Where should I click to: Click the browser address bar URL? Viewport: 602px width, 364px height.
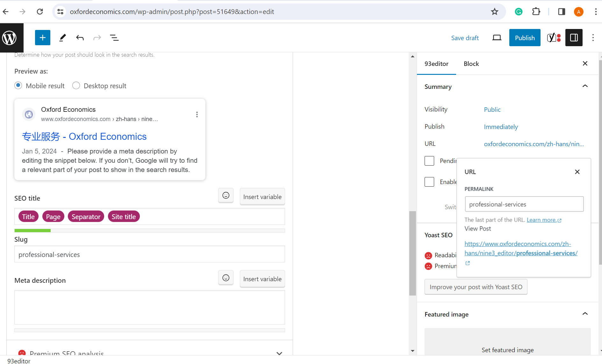pos(172,12)
